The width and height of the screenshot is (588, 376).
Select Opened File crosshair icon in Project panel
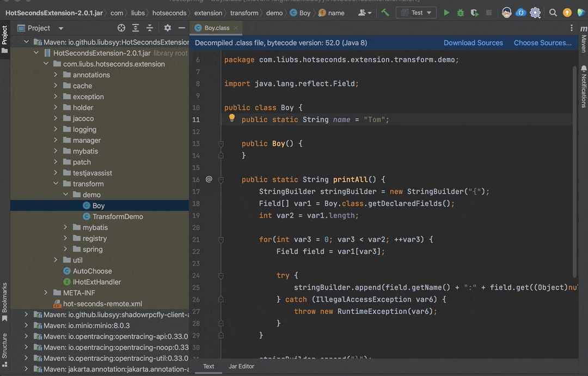click(121, 27)
